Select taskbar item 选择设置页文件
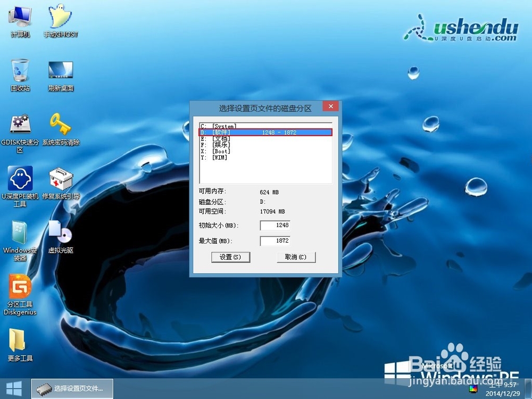This screenshot has width=532, height=399. [72, 388]
